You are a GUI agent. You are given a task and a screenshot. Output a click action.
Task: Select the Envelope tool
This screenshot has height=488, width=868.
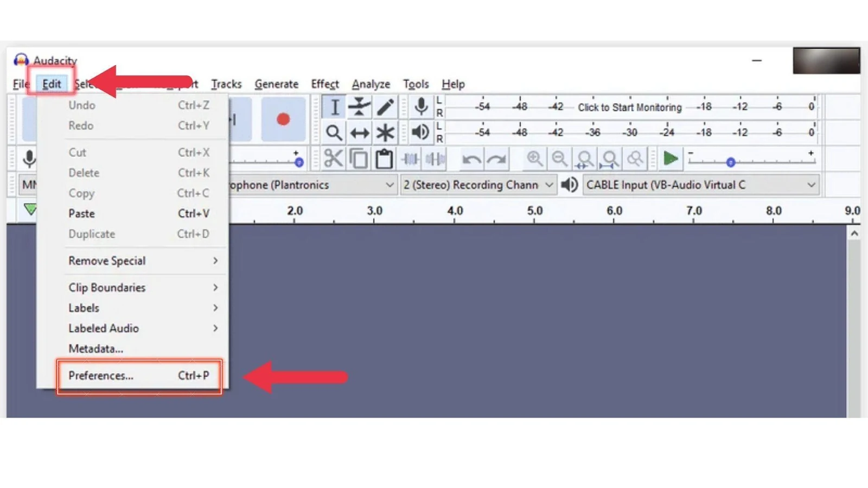(360, 107)
